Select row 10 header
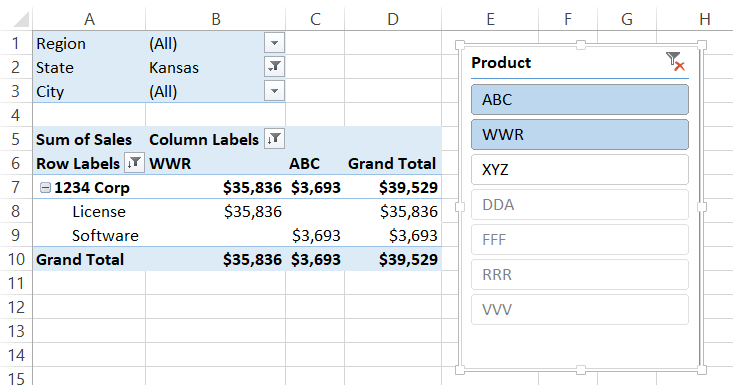 tap(16, 259)
